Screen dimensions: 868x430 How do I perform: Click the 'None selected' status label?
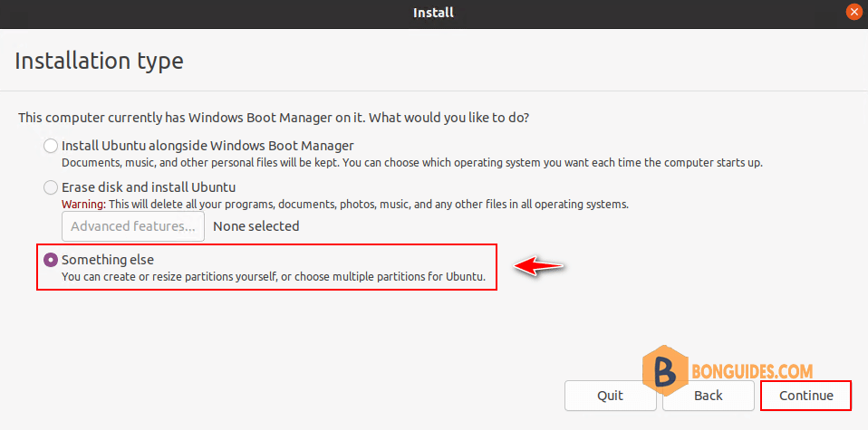(256, 226)
